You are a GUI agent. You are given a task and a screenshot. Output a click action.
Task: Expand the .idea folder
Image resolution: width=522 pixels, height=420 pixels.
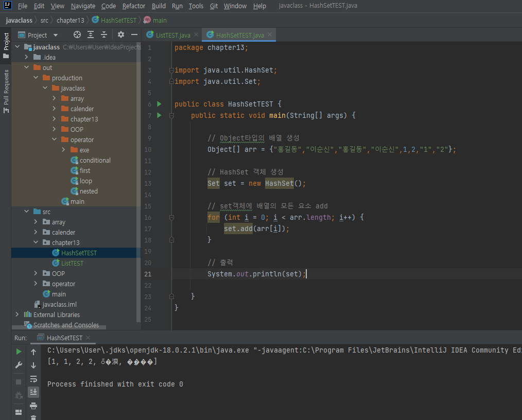click(27, 57)
